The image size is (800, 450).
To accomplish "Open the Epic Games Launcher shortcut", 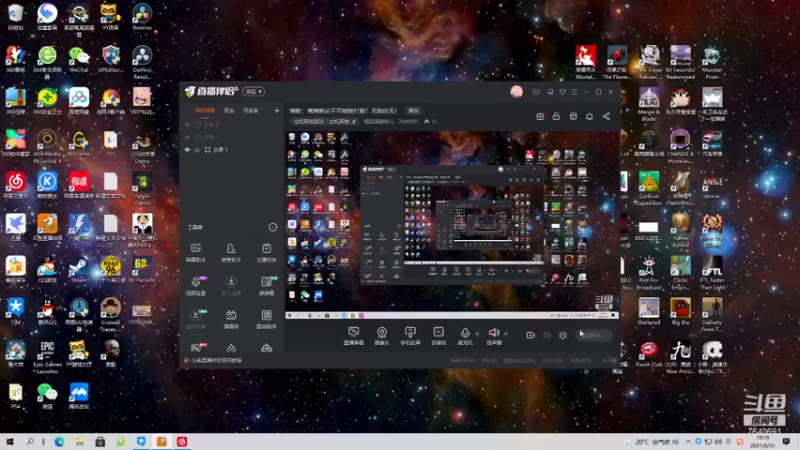I will tap(47, 357).
